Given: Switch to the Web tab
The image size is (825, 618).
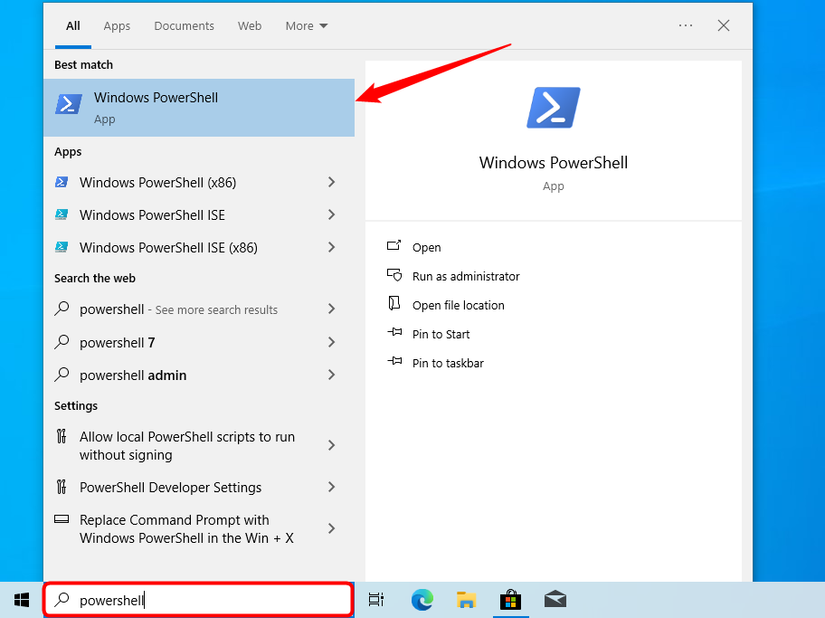Looking at the screenshot, I should pos(249,25).
